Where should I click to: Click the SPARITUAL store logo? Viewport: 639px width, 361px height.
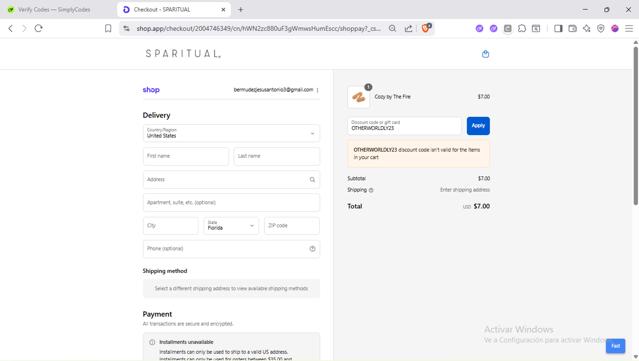click(183, 53)
